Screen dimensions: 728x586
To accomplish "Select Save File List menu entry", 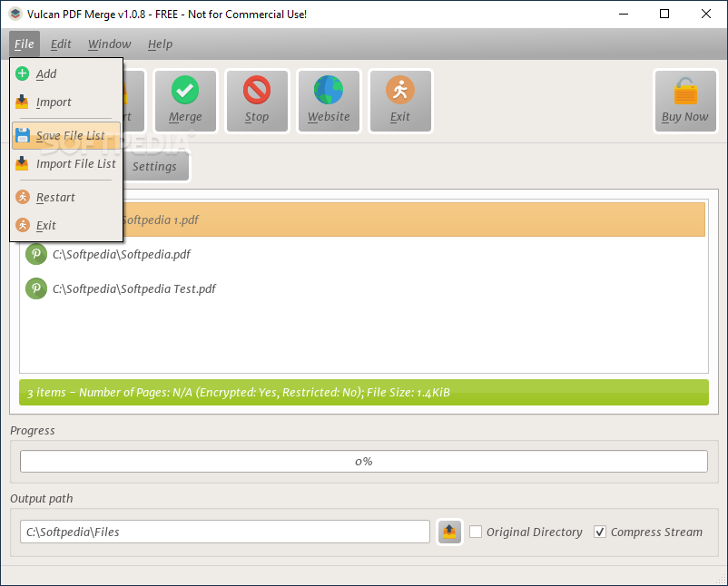I will coord(66,135).
